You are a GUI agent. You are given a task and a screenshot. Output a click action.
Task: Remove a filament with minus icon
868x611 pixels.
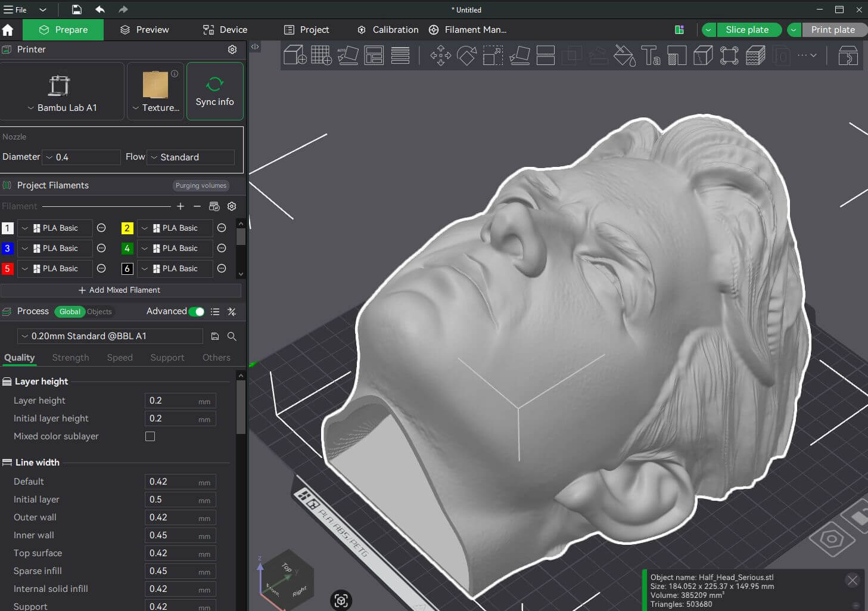197,206
